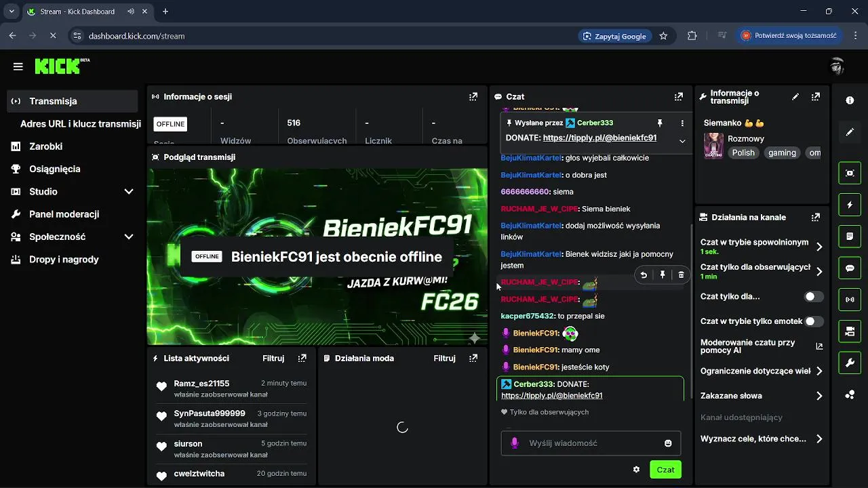Toggle activity lightning widget in right sidebar
868x488 pixels.
tap(850, 205)
